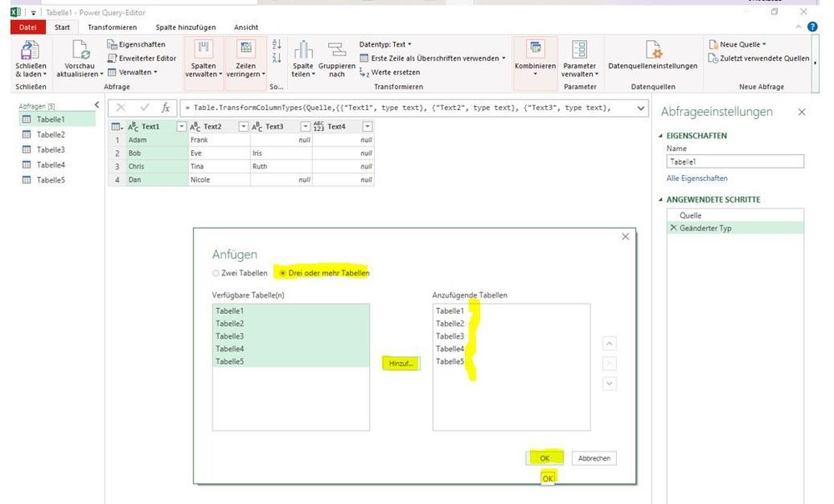The image size is (834, 504).
Task: Close the Abfrageeinstellungen pane
Action: click(801, 112)
